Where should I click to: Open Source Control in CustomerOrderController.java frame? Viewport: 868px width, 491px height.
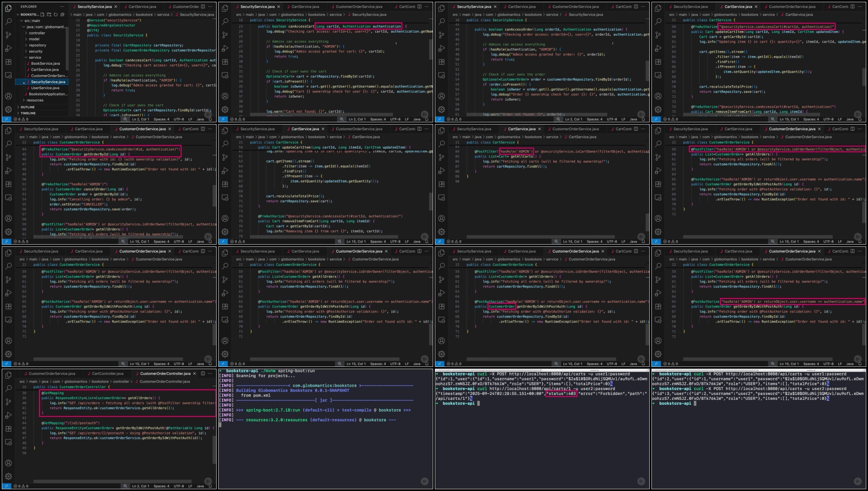[9, 402]
